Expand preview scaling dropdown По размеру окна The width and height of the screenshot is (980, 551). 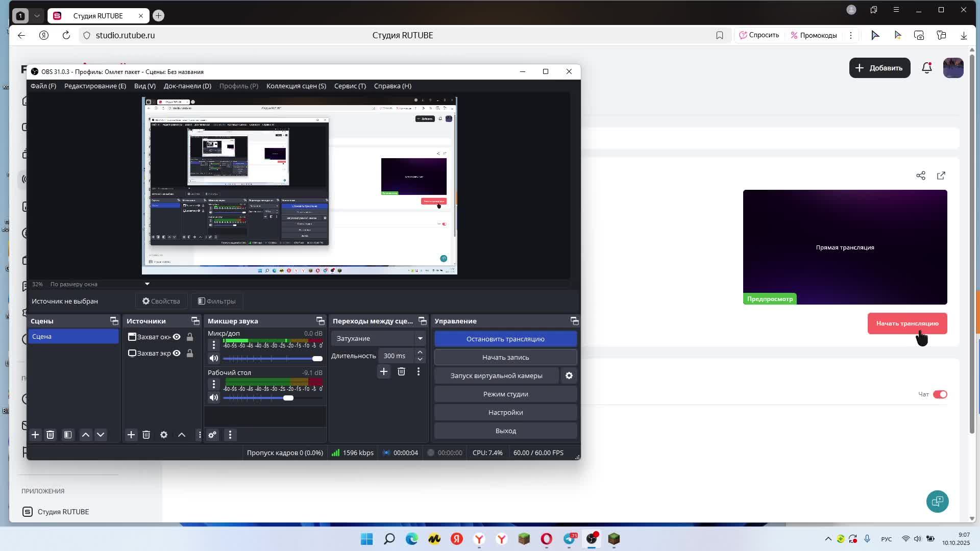click(147, 284)
